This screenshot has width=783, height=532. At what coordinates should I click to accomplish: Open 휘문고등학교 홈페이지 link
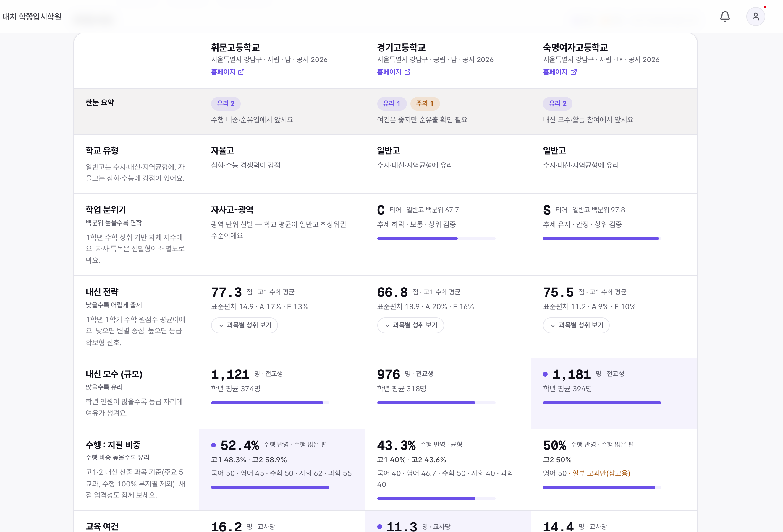[227, 72]
